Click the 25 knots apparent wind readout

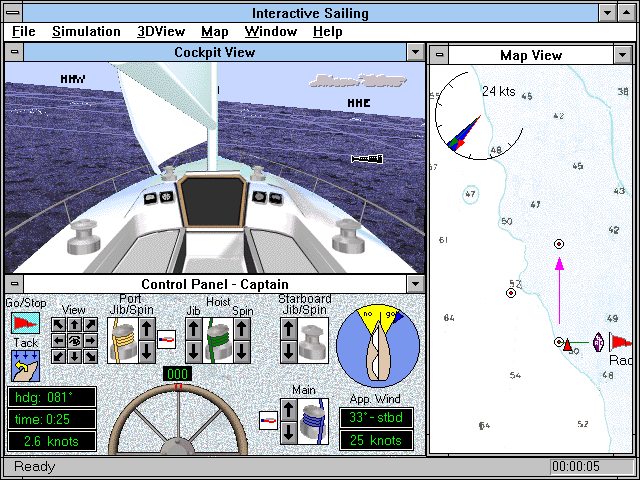pos(376,440)
